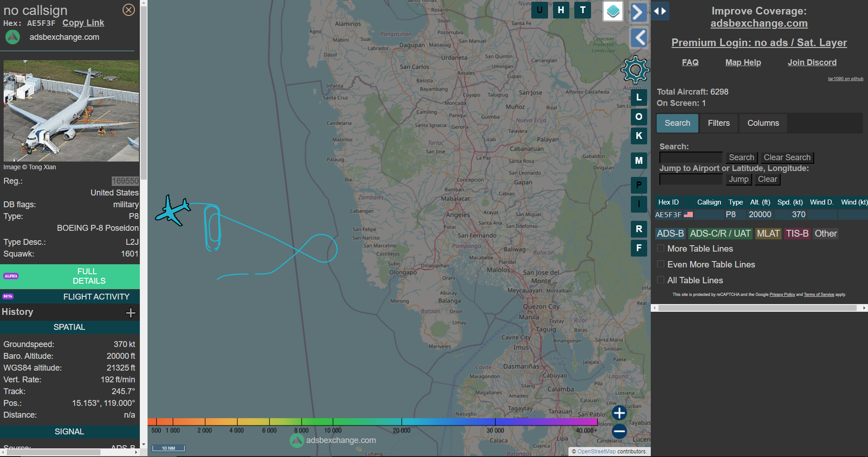This screenshot has height=457, width=868.
Task: Switch to the Filters tab
Action: point(719,123)
